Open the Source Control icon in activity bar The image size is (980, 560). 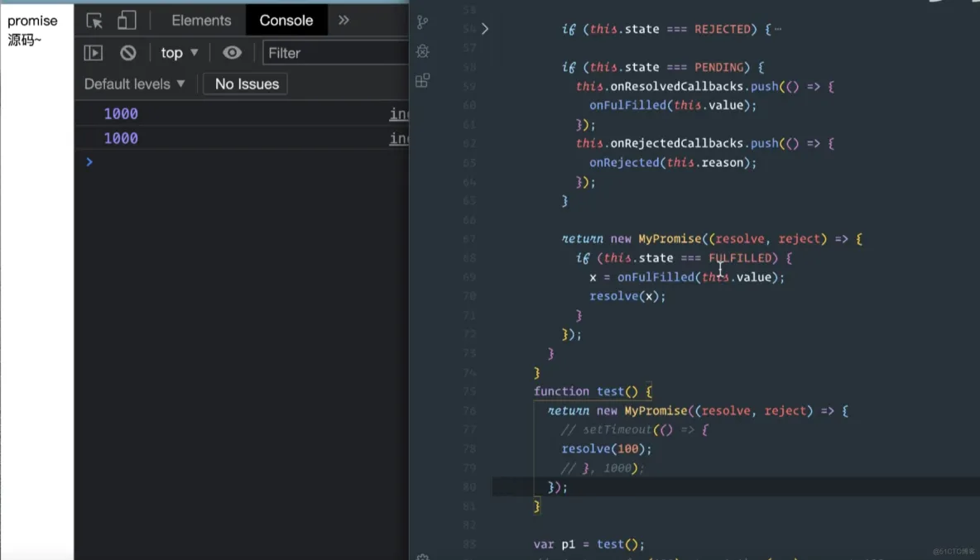coord(422,22)
